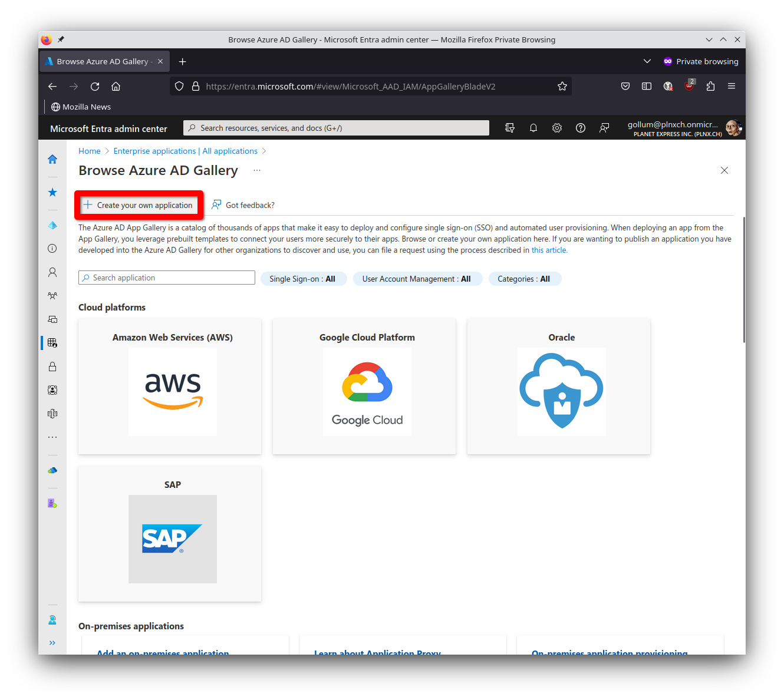The width and height of the screenshot is (784, 700).
Task: Select the Browse Azure AD Gallery browser tab
Action: (101, 61)
